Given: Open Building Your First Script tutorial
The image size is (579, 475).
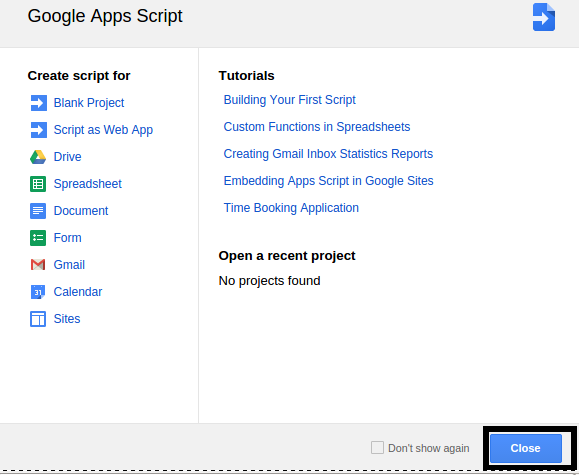Looking at the screenshot, I should click(x=290, y=100).
